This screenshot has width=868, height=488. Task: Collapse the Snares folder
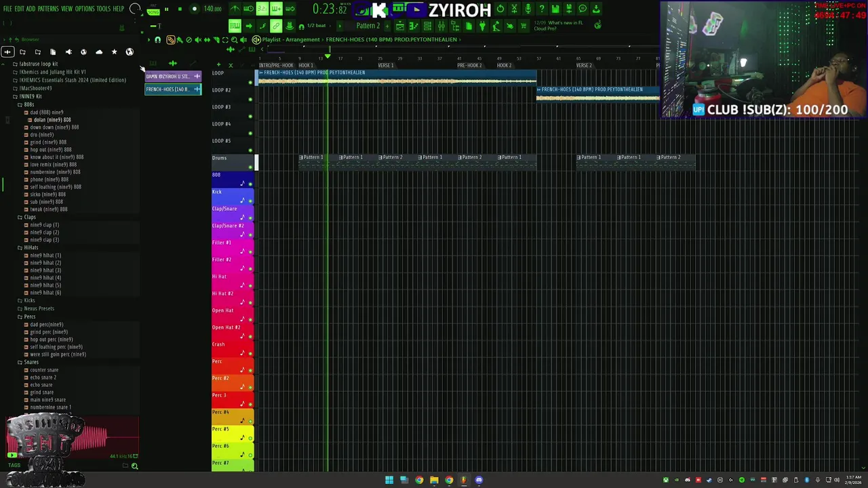(28, 362)
